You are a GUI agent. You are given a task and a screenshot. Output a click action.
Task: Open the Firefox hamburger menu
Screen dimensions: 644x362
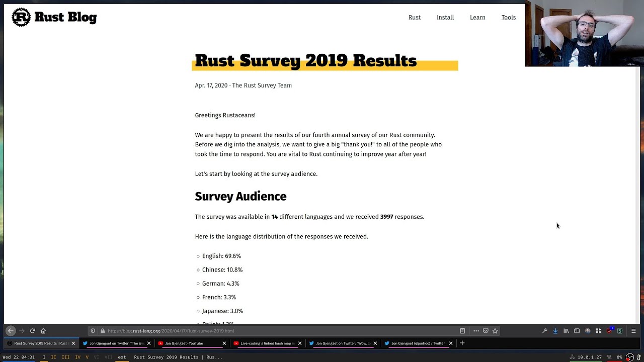click(633, 331)
